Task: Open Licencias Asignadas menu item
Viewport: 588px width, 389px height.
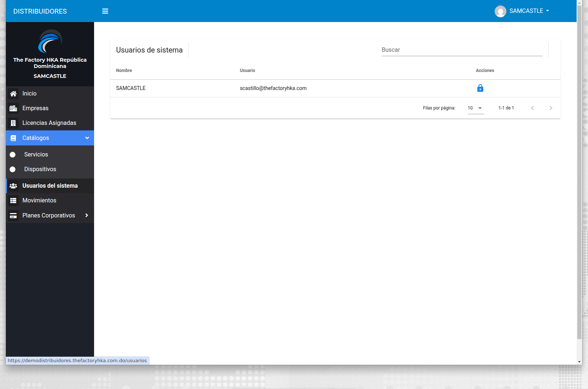Action: click(50, 123)
